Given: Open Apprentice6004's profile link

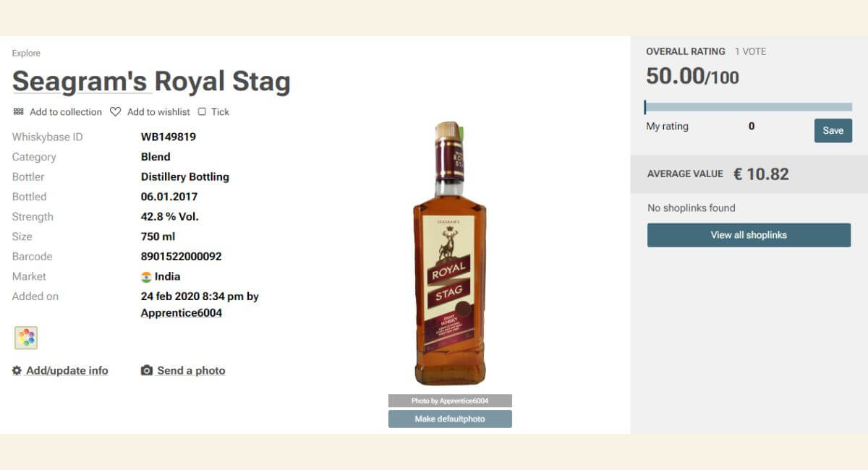Looking at the screenshot, I should click(x=181, y=312).
